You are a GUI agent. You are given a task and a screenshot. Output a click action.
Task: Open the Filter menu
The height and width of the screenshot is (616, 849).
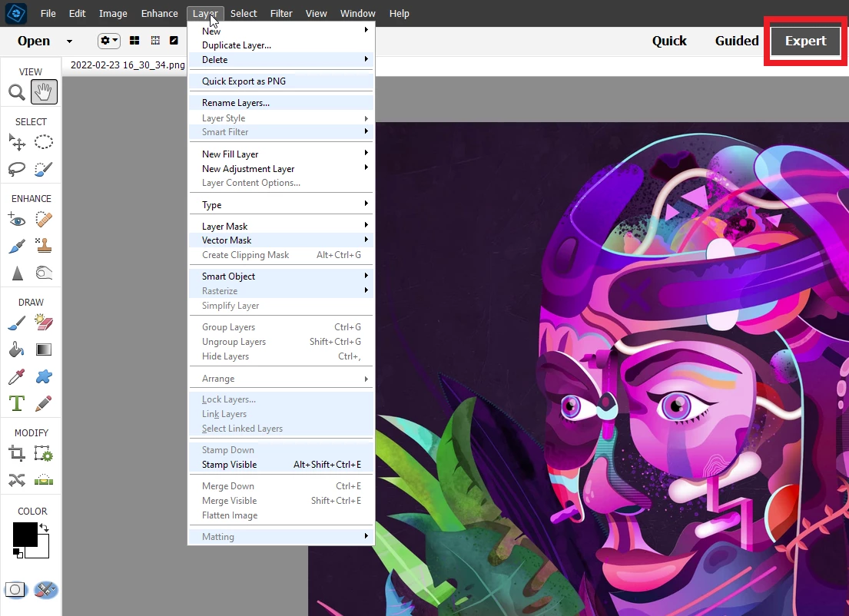click(281, 14)
